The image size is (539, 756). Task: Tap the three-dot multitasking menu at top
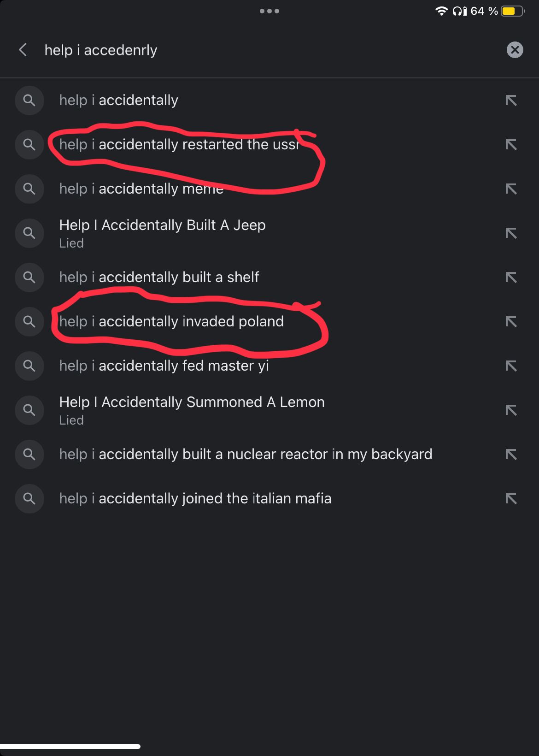point(269,11)
